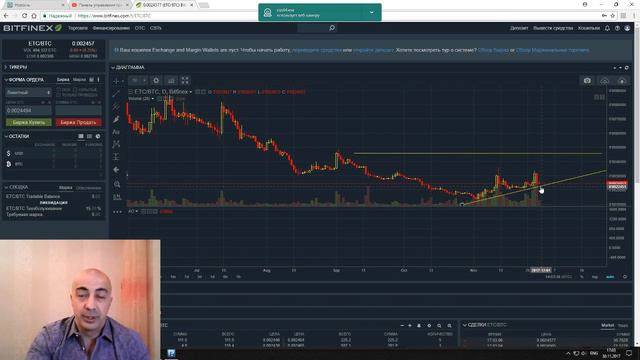Click the help icon in Bitfinex header
Image resolution: width=640 pixels, height=360 pixels.
pyautogui.click(x=617, y=28)
